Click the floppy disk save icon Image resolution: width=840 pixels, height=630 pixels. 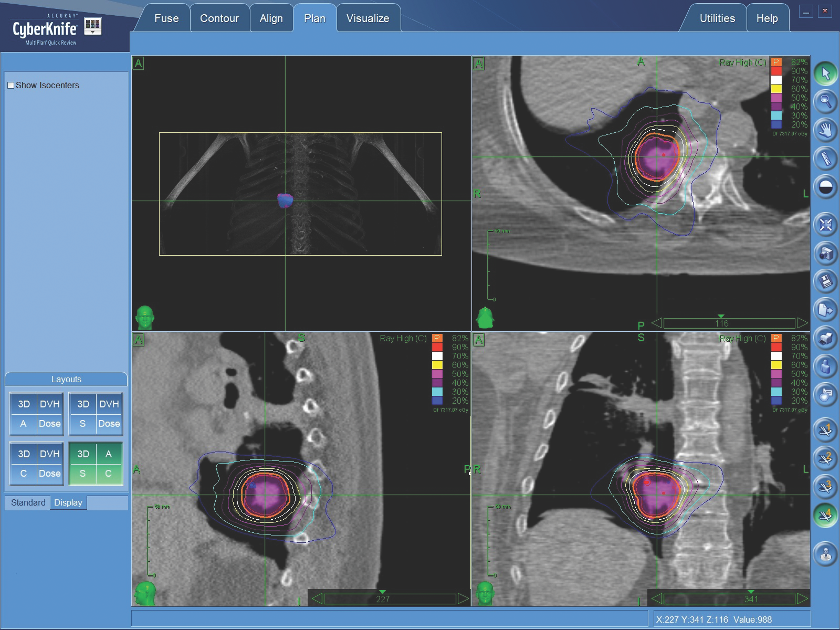pyautogui.click(x=825, y=281)
